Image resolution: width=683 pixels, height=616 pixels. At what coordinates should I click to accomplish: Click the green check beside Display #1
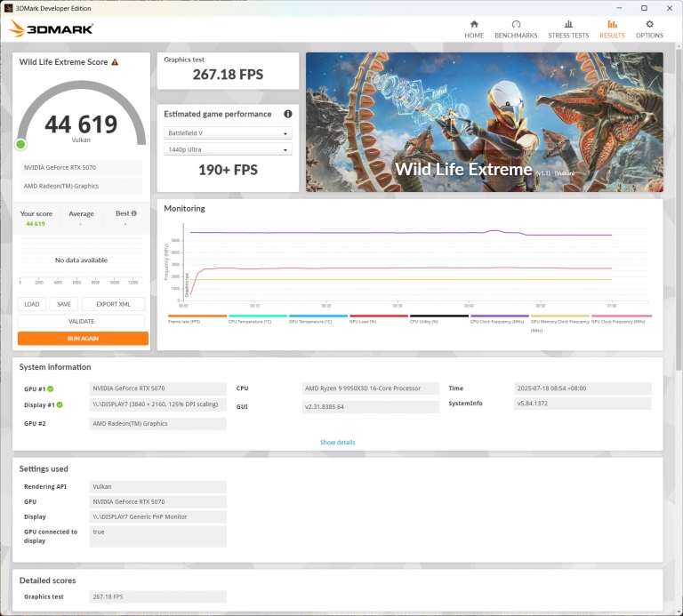[x=60, y=404]
